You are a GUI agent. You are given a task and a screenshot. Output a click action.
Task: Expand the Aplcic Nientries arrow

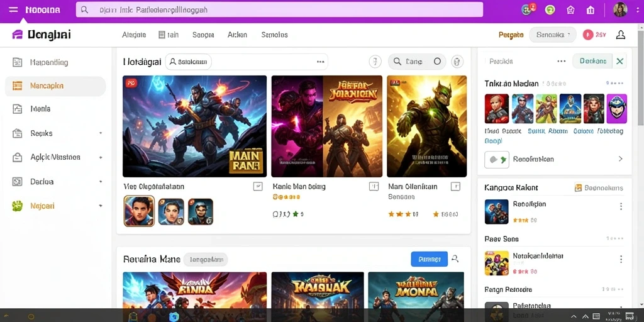pos(101,157)
